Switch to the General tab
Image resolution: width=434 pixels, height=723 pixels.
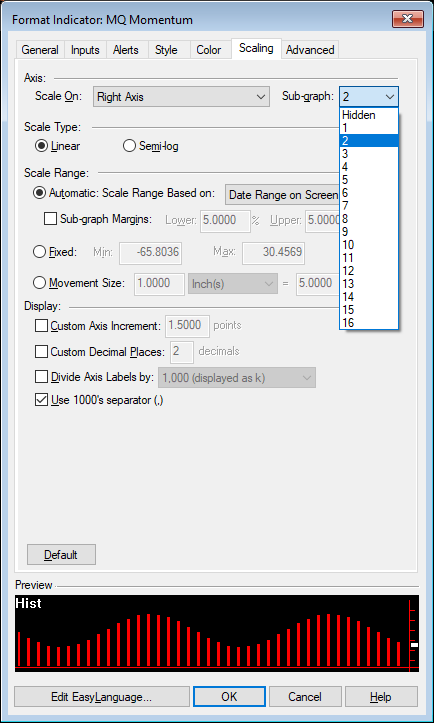point(40,50)
